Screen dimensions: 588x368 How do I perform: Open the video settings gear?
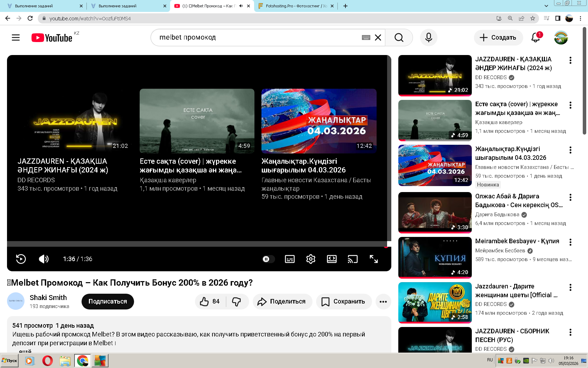(310, 259)
